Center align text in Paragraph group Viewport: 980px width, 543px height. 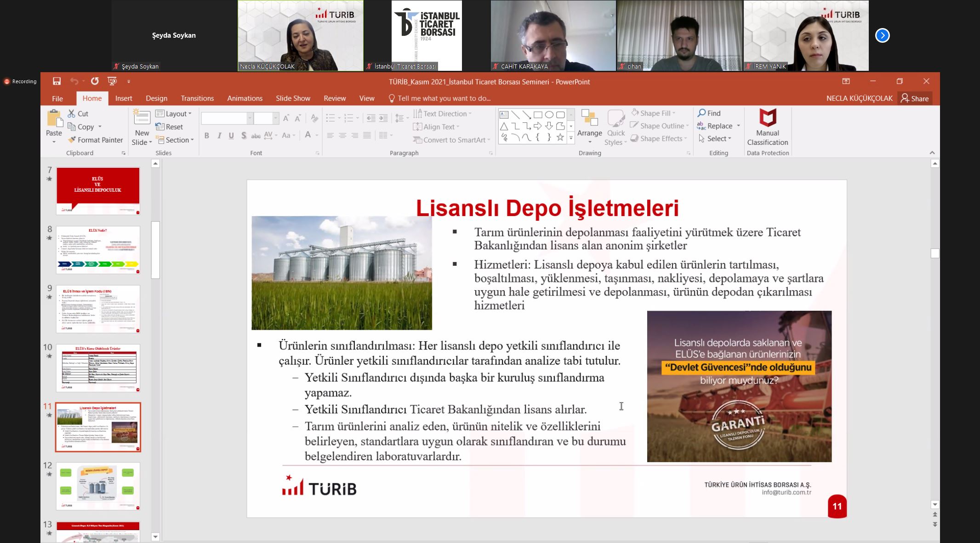[342, 135]
